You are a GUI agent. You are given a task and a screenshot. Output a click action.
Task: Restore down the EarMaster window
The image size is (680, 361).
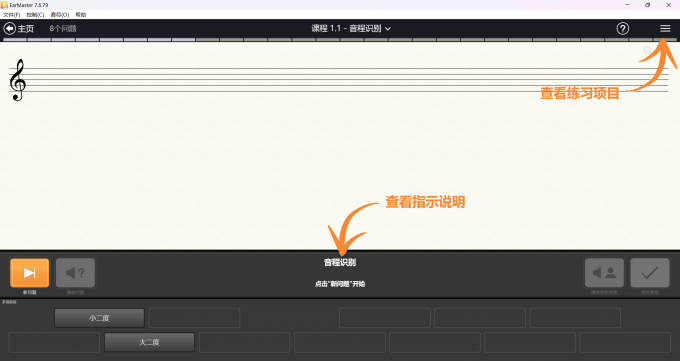pos(647,5)
